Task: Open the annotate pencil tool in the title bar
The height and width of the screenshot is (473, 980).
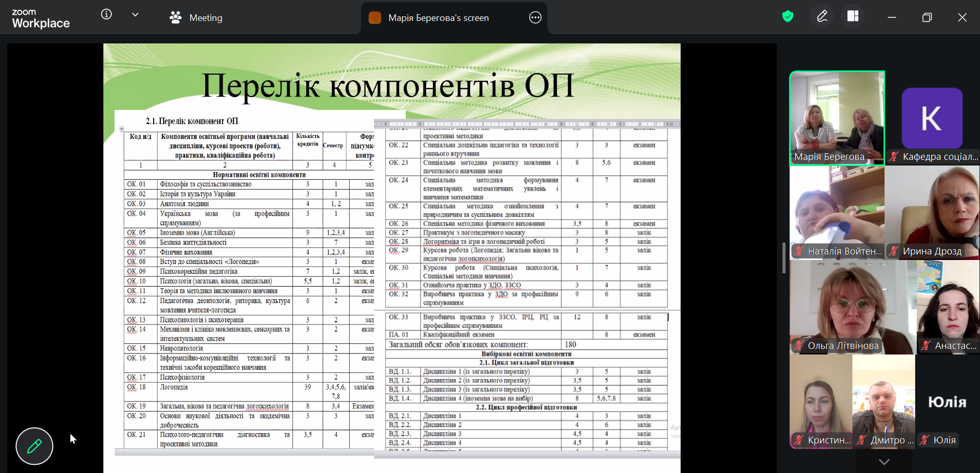Action: (x=822, y=17)
